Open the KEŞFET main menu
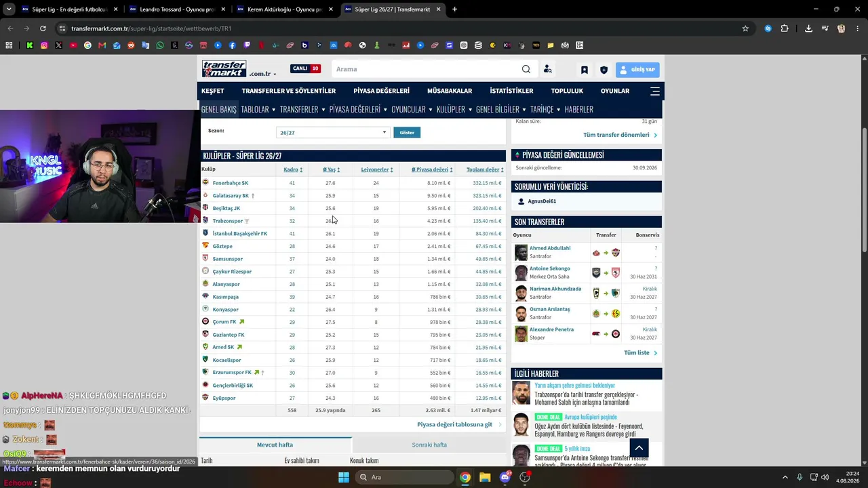Viewport: 868px width, 488px height. coord(212,91)
